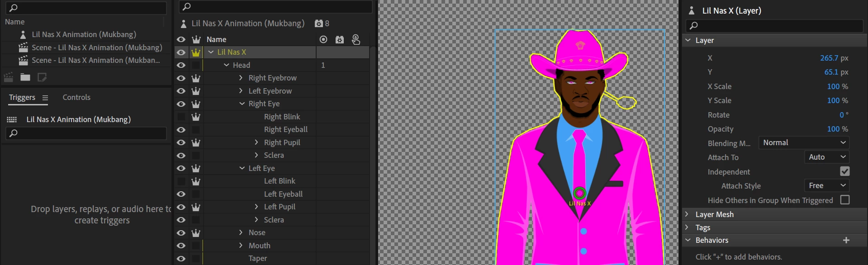Select Lil Nas X Animation (Mukbang) puppet in Project
This screenshot has height=265, width=868.
pyautogui.click(x=84, y=34)
